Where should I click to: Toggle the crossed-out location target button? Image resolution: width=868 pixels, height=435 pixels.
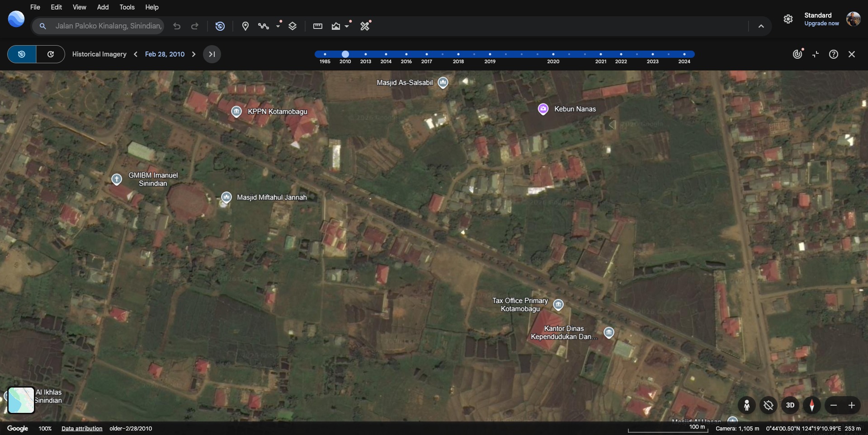(769, 405)
